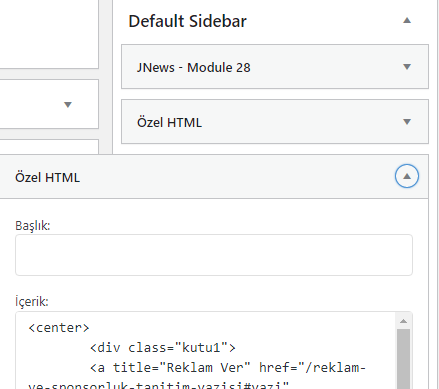Expand the Özel HTML widget in Default Sidebar
The image size is (439, 389).
[407, 122]
